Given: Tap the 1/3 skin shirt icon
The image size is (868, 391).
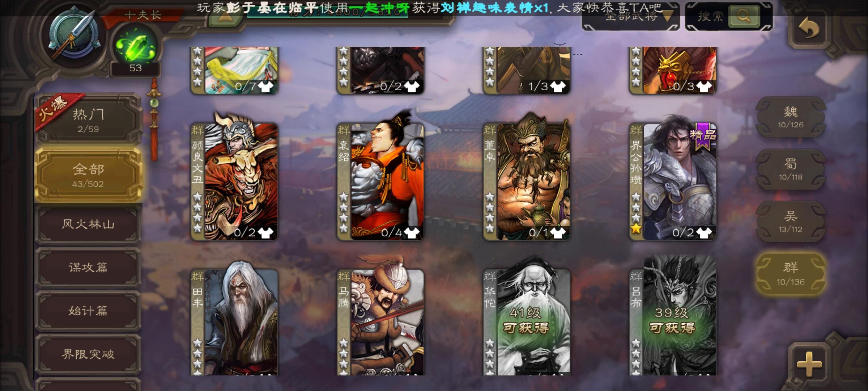Looking at the screenshot, I should tap(558, 87).
